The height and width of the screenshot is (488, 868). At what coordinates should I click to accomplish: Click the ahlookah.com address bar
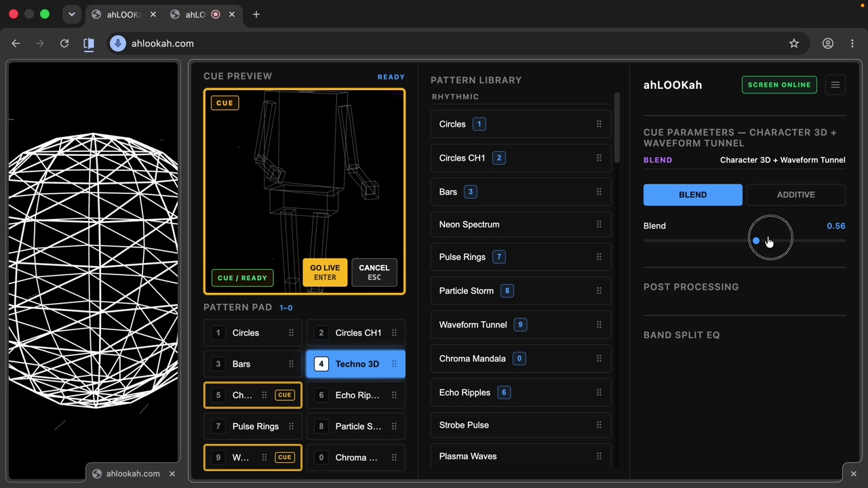448,43
